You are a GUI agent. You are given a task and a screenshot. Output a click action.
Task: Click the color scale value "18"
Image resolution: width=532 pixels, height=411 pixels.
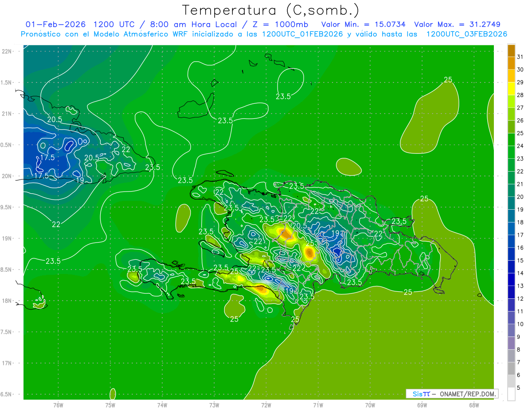tap(520, 222)
